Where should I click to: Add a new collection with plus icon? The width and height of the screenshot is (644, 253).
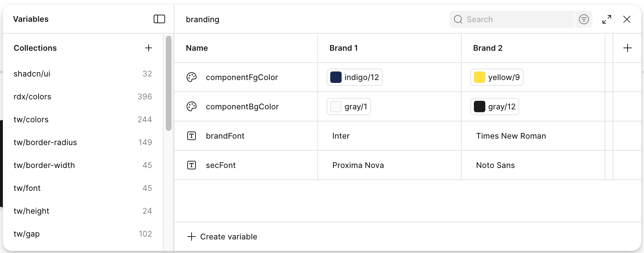[x=149, y=48]
